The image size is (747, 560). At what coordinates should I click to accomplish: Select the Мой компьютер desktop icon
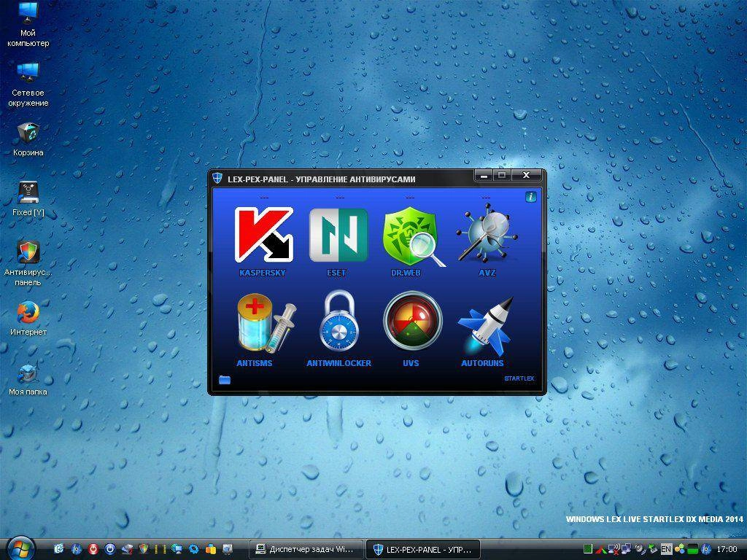pos(28,25)
